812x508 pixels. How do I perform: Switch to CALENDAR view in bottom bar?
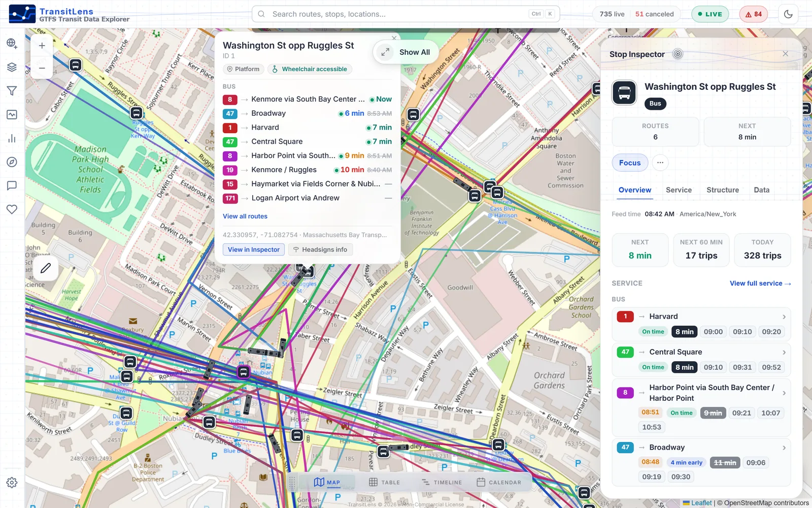pos(499,482)
